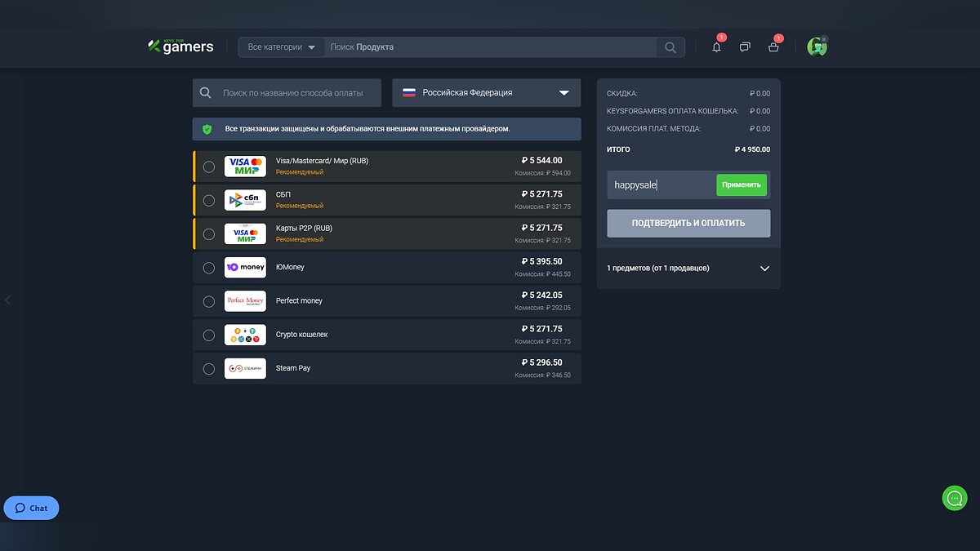Go to the Keys for Gamers logo home
The height and width of the screenshot is (551, 980).
[x=180, y=47]
